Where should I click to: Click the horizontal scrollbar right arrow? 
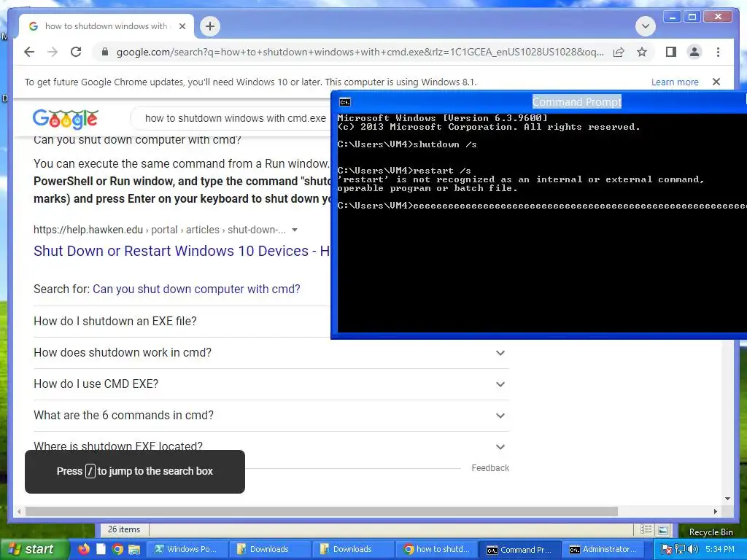click(x=716, y=511)
